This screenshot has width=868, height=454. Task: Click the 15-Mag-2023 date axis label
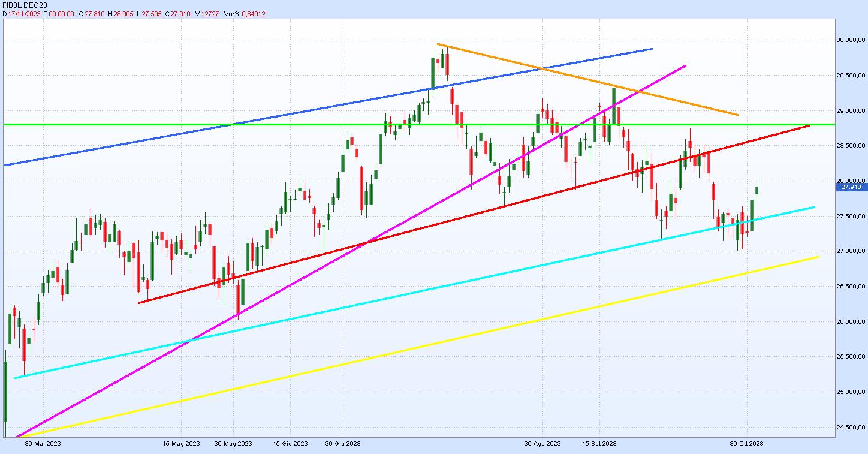[x=181, y=444]
